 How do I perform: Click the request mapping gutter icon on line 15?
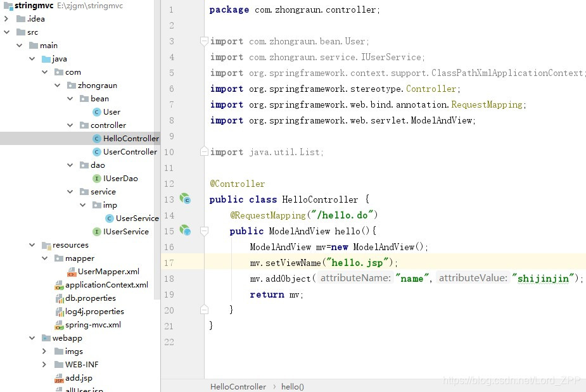pos(185,230)
